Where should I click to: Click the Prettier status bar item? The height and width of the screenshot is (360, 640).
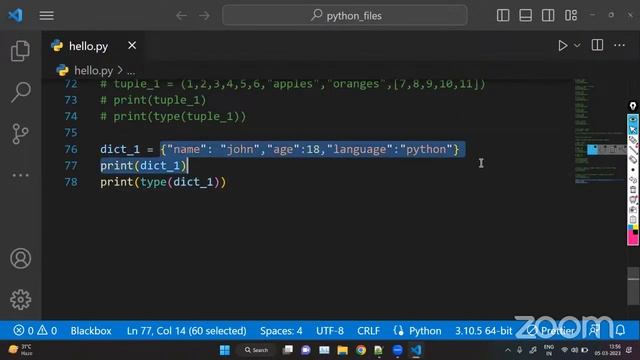[551, 331]
